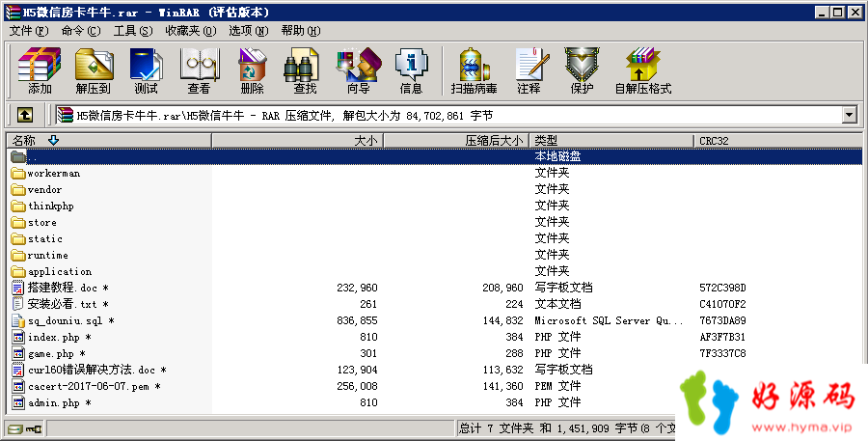Open the 工具(S) menu
The width and height of the screenshot is (868, 441).
[x=133, y=31]
